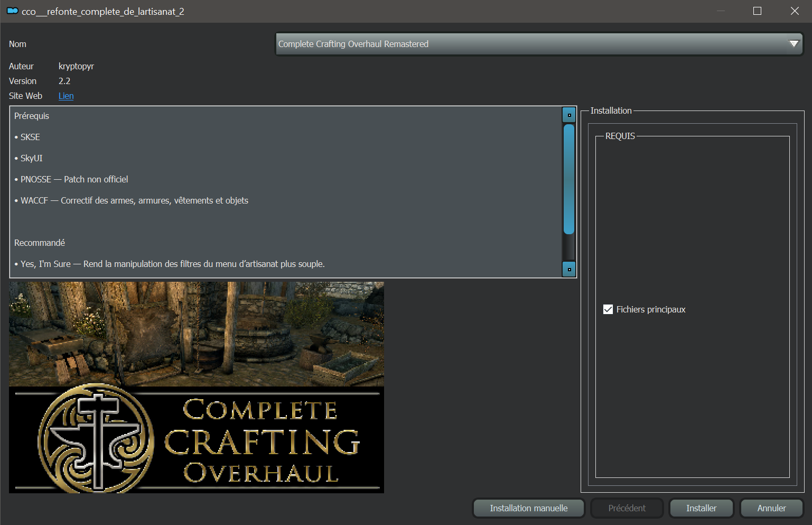The image size is (812, 525).
Task: Click the WACCF correctif line
Action: coord(131,200)
